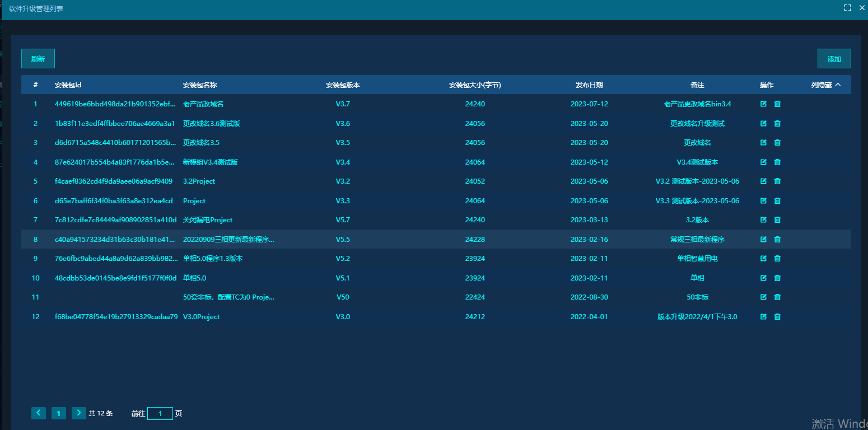Toggle fullscreen for the dialog

tap(848, 8)
